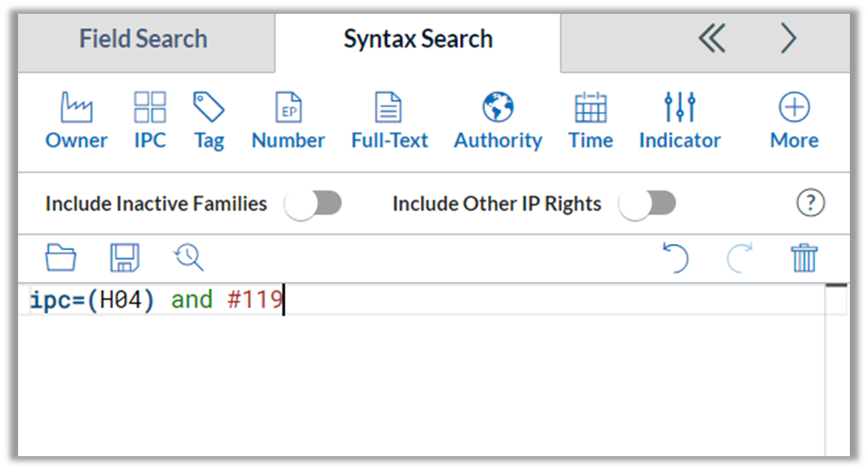Insert an Owner search field
Screen dimensions: 868x470
(x=77, y=121)
